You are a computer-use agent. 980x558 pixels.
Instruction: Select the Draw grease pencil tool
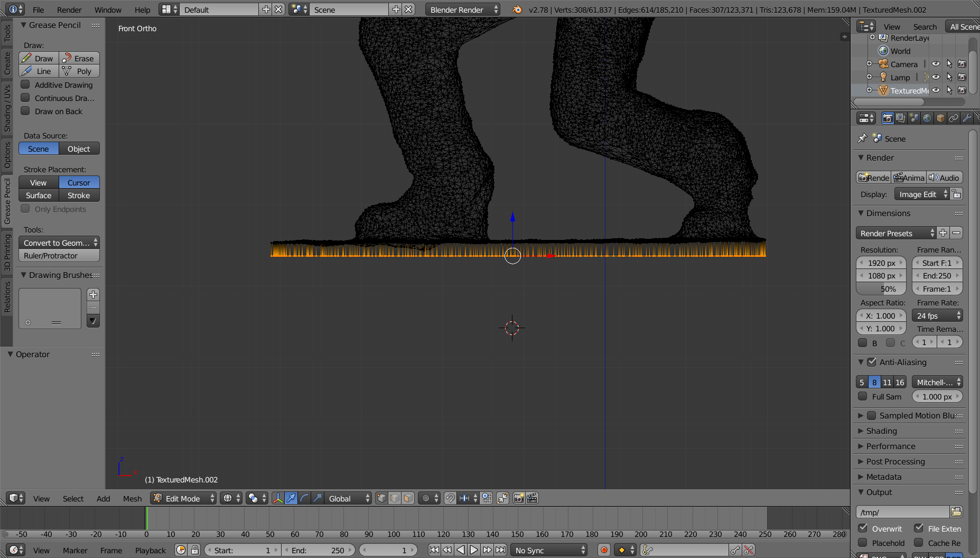[x=39, y=58]
